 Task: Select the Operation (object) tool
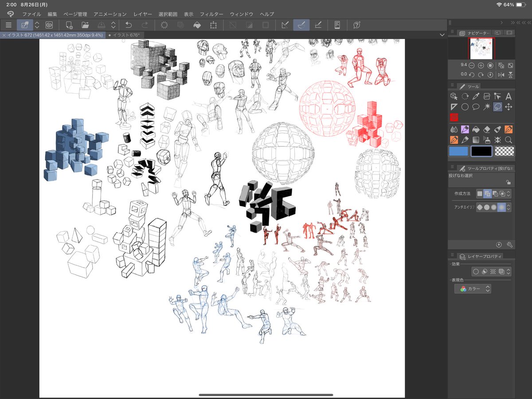454,96
